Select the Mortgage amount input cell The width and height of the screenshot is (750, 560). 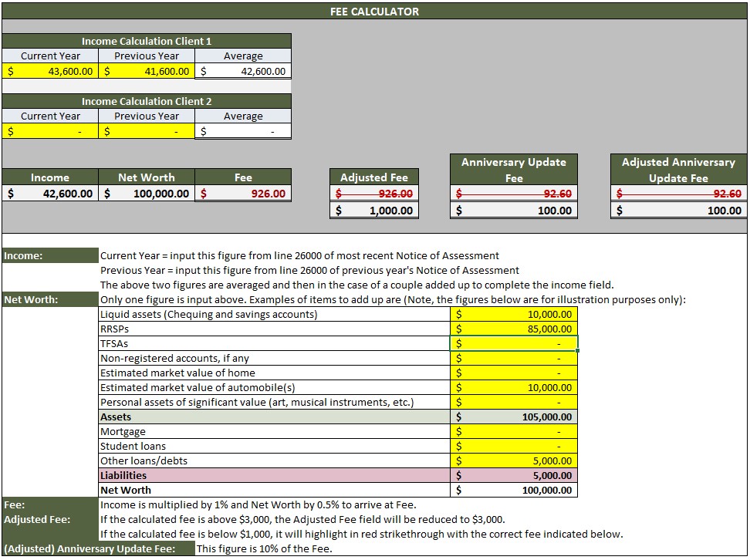[x=514, y=431]
